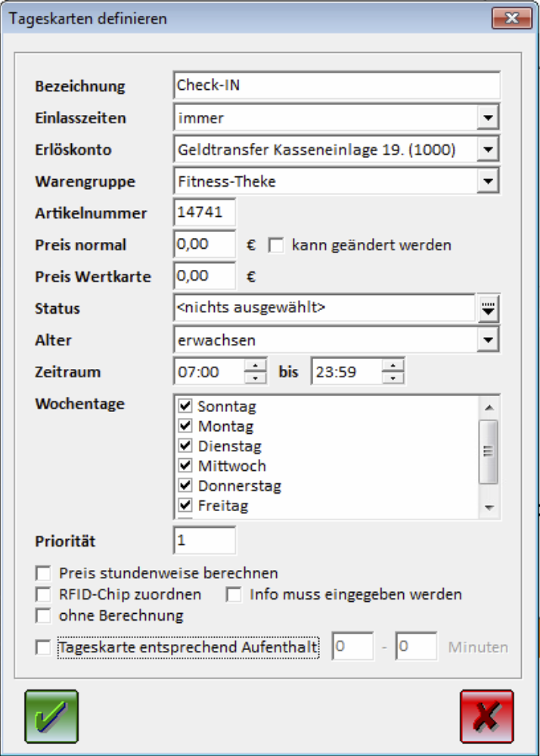
Task: Expand the Warengruppe dropdown
Action: [489, 181]
